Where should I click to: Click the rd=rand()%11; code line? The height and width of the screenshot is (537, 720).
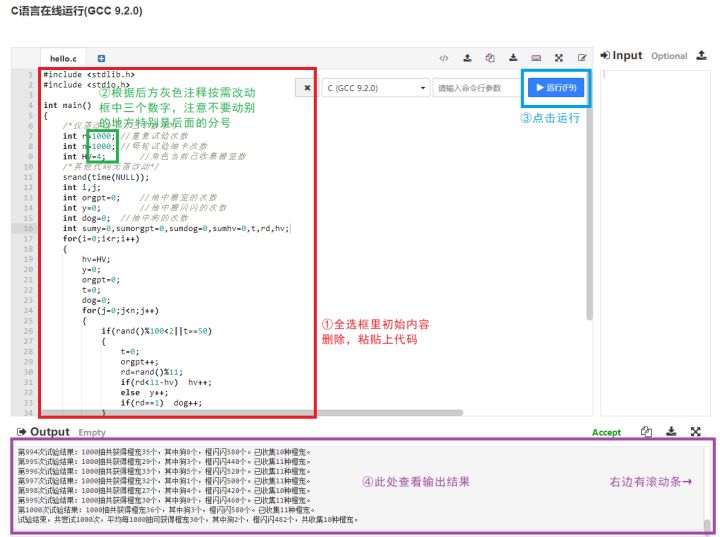[x=152, y=372]
